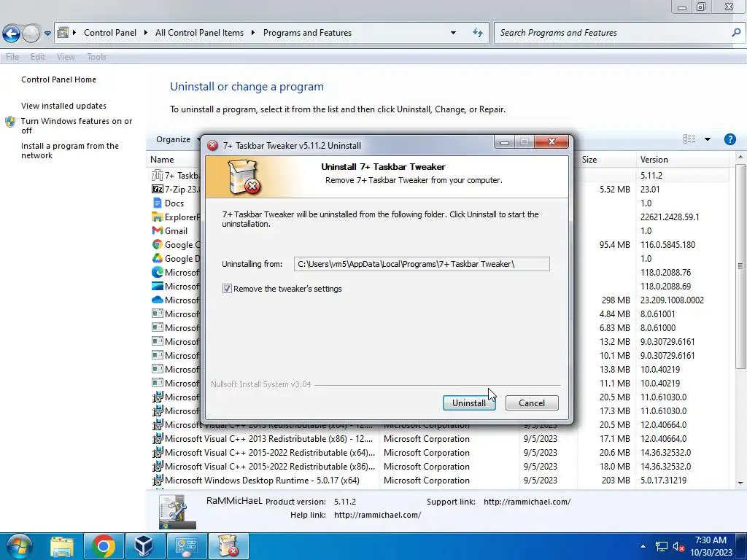Confirm with the Uninstall button
747x560 pixels.
coord(469,402)
